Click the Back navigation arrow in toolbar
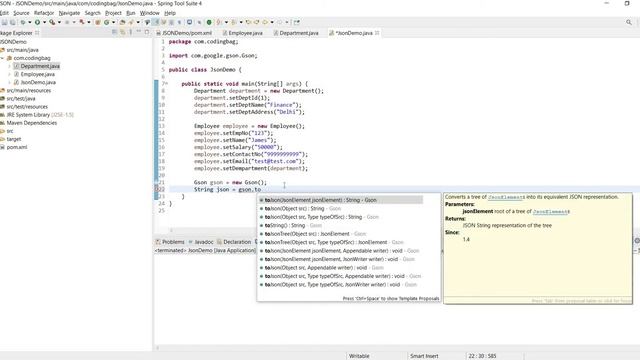This screenshot has width=640, height=360. [265, 22]
